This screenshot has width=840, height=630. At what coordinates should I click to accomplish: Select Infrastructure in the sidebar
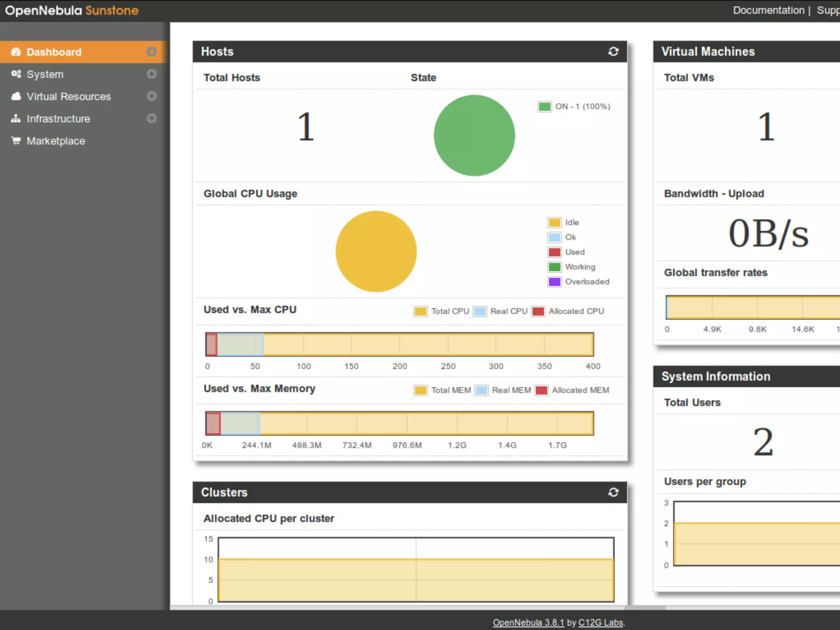[58, 119]
